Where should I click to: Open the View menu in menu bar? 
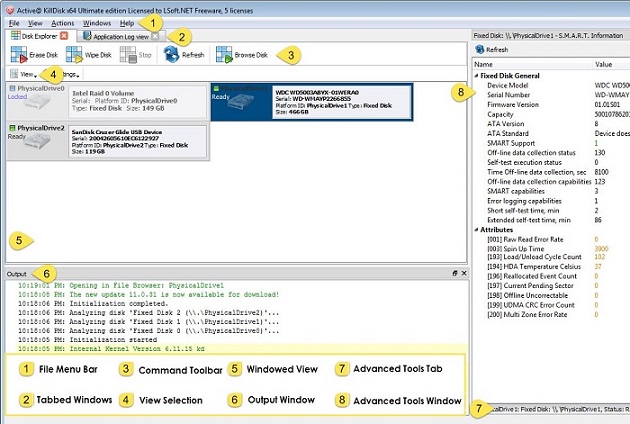pyautogui.click(x=35, y=23)
